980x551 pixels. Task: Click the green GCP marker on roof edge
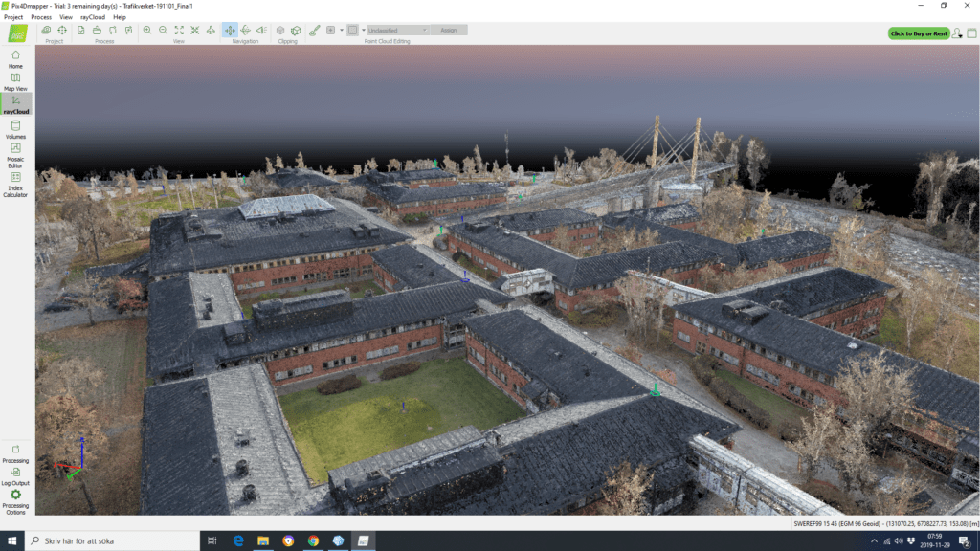(x=655, y=390)
